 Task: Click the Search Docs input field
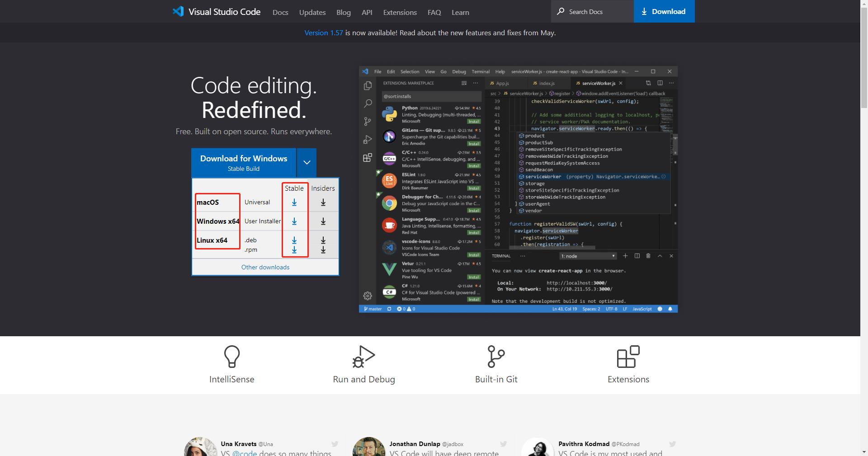tap(592, 11)
